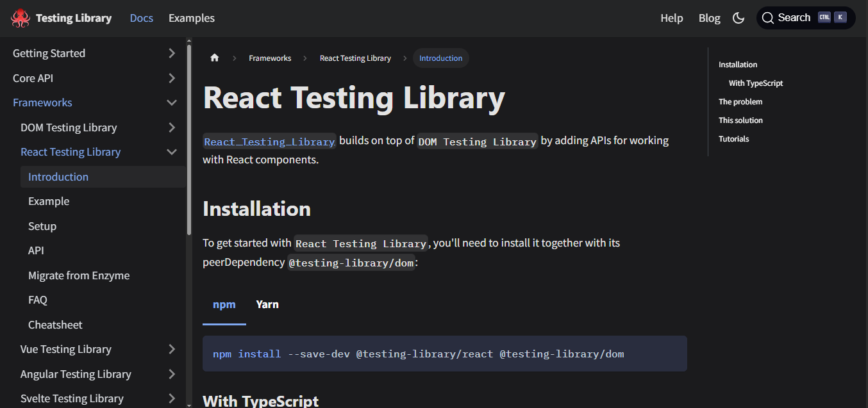
Task: Jump to Tutorials in contents
Action: [734, 139]
